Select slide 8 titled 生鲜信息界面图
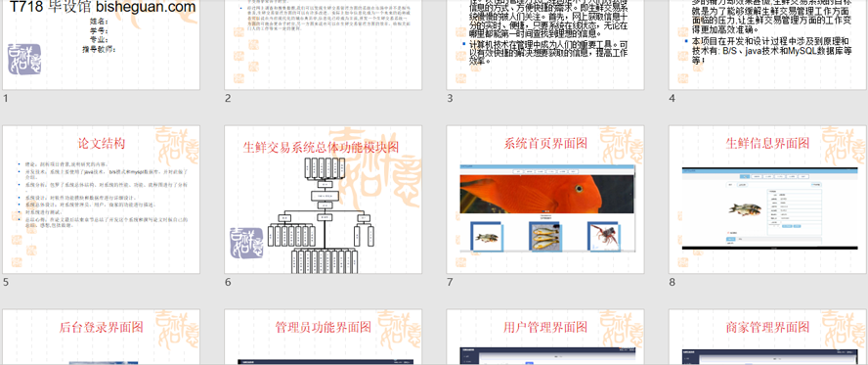This screenshot has width=868, height=365. 767,200
